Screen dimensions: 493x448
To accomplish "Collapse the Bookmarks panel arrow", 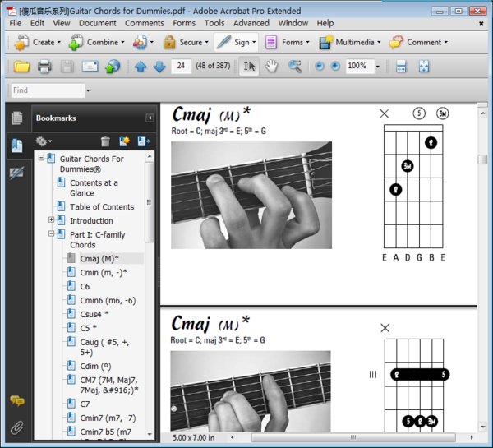I will (x=150, y=118).
